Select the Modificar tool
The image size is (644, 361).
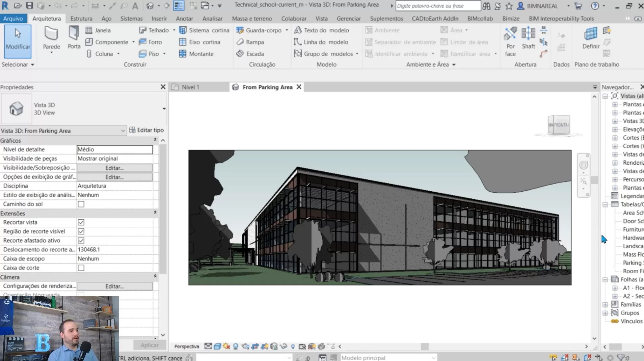18,41
